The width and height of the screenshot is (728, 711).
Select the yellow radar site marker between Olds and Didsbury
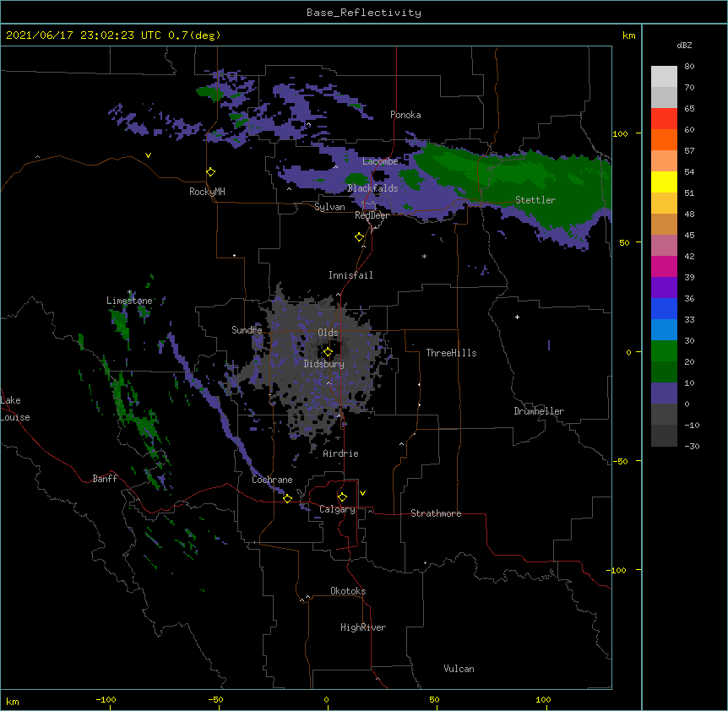pyautogui.click(x=328, y=352)
